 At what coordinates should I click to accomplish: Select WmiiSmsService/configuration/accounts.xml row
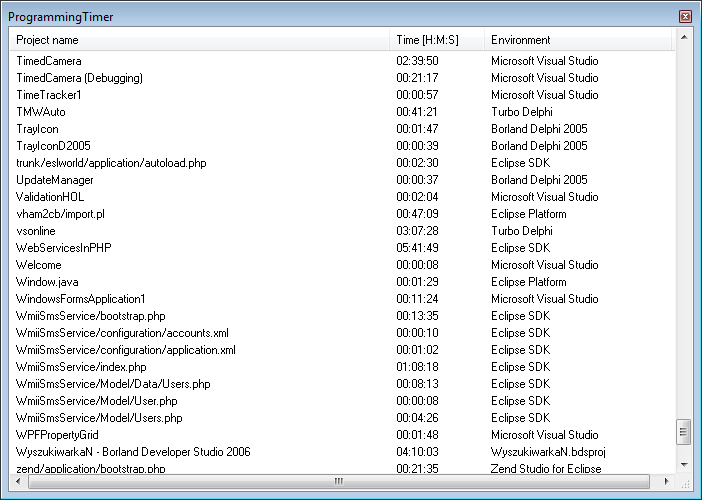[x=342, y=333]
